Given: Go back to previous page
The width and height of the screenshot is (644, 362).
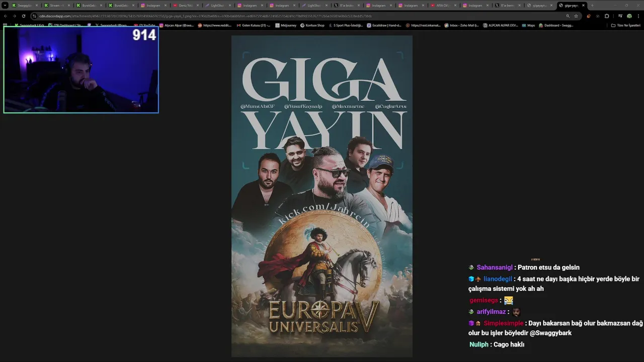Looking at the screenshot, I should [x=6, y=16].
